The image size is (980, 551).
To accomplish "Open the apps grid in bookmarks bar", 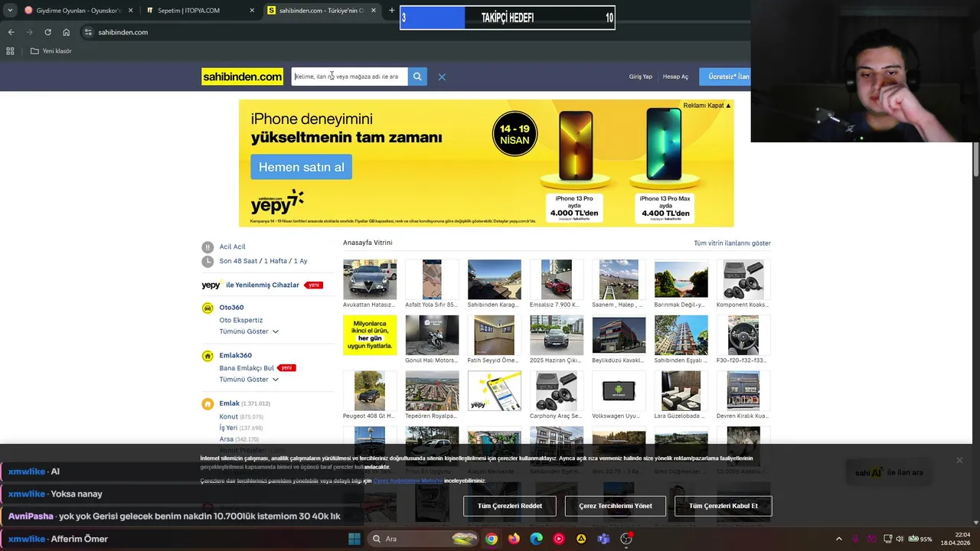I will [x=10, y=51].
